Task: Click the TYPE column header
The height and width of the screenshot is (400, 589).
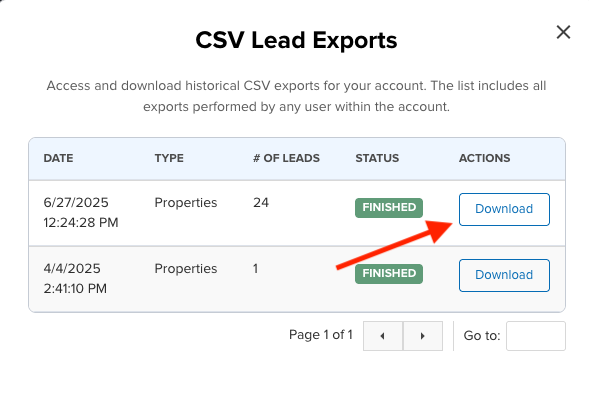Action: click(x=169, y=158)
